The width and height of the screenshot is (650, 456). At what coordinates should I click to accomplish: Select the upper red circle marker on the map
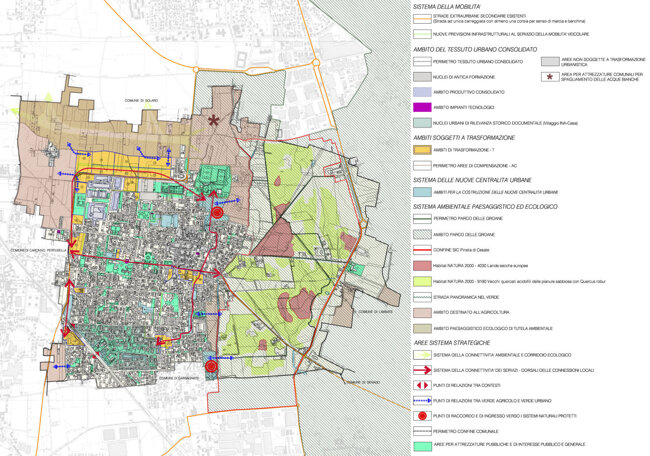click(x=216, y=212)
